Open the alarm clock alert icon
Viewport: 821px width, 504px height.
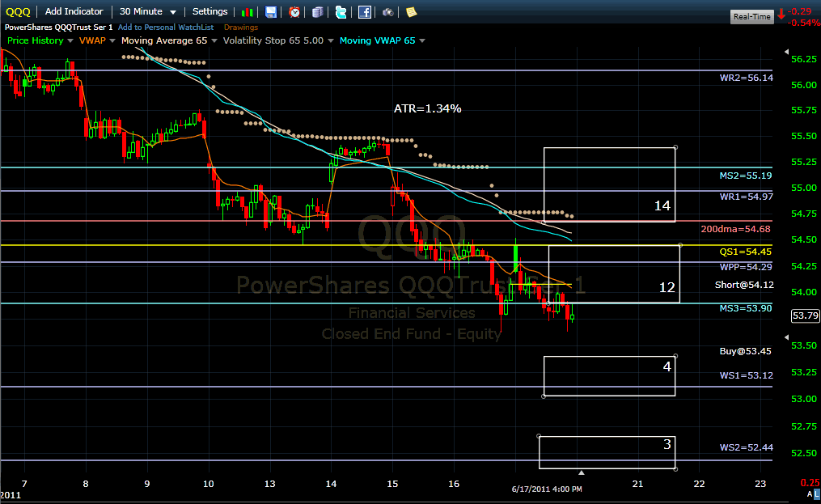pos(294,11)
